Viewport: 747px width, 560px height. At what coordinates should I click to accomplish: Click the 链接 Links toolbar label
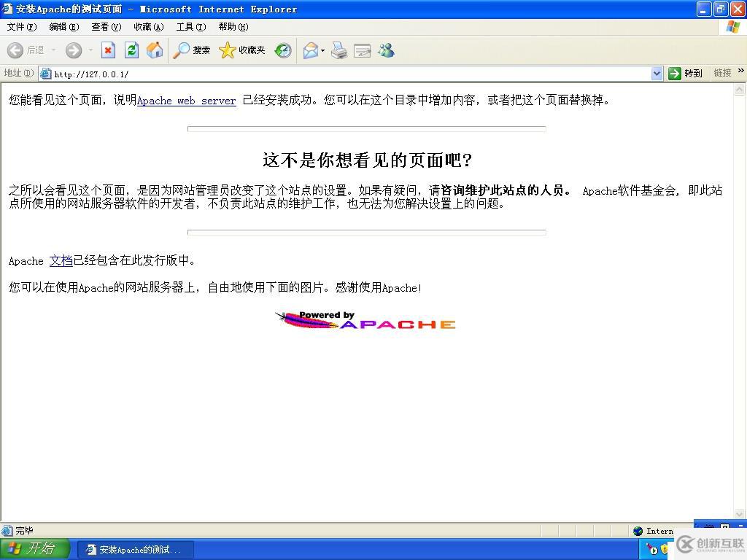click(722, 73)
